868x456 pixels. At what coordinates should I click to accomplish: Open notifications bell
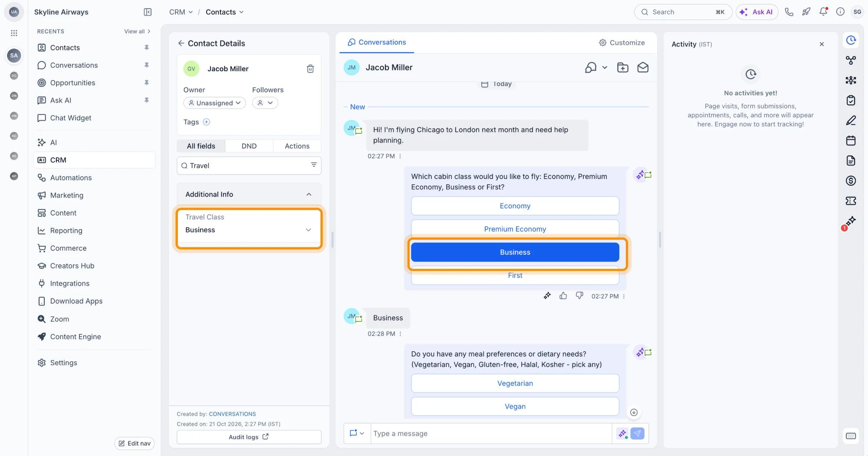[x=823, y=12]
